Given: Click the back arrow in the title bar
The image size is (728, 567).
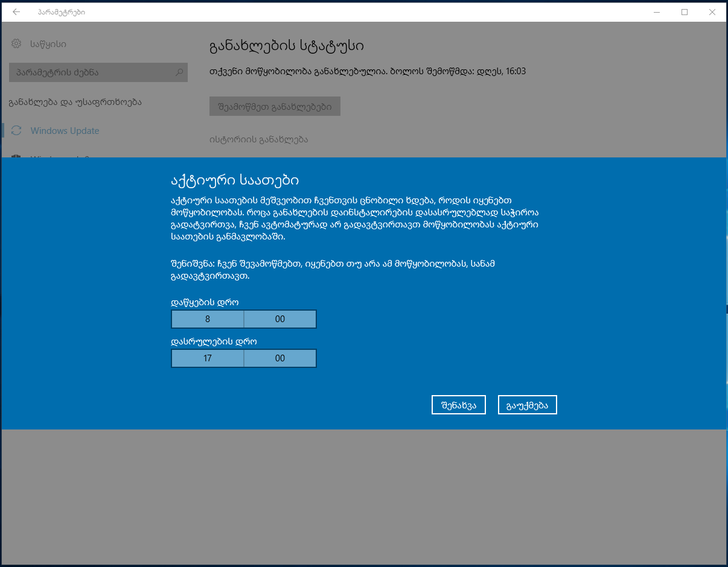Looking at the screenshot, I should point(16,12).
